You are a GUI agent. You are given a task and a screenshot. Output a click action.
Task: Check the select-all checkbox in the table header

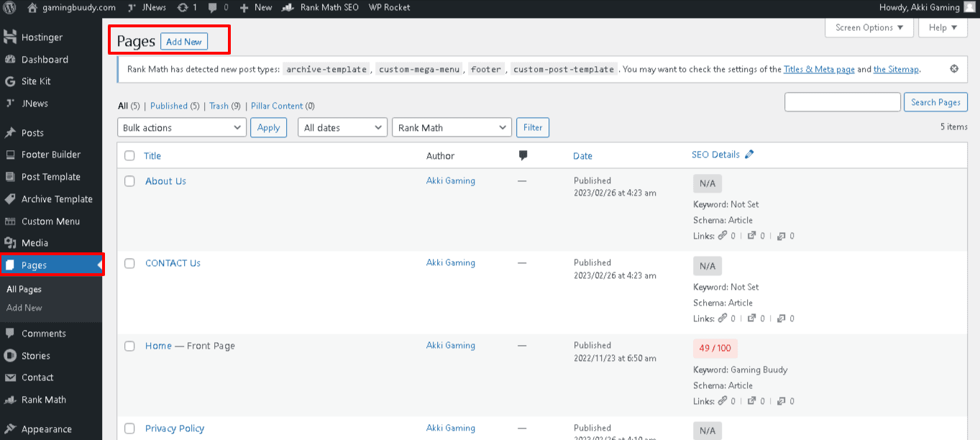tap(129, 155)
